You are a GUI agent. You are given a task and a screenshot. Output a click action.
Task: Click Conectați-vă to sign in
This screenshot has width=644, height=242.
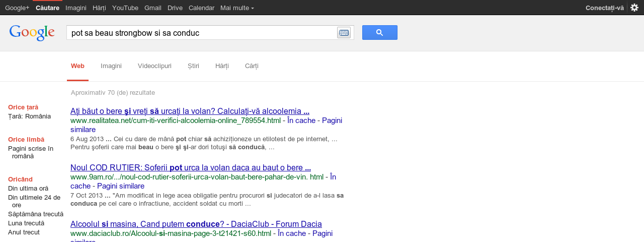click(x=605, y=8)
